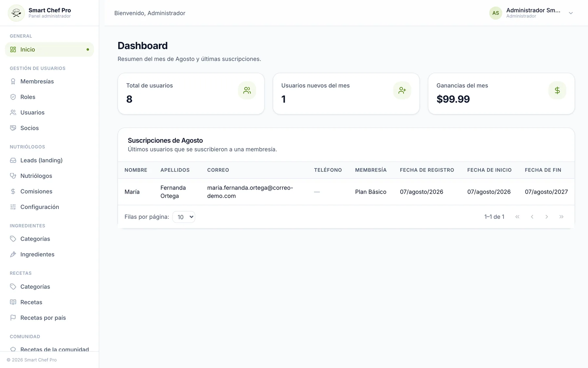Go to previous page of subscriptions table
Screen dimensions: 588x368
tap(532, 217)
